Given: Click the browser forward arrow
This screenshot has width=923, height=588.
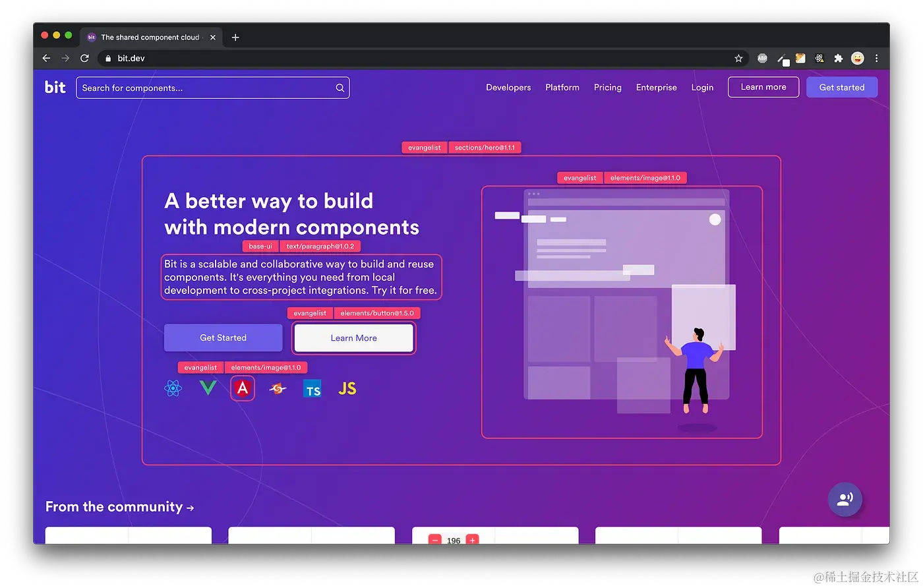Looking at the screenshot, I should [65, 58].
